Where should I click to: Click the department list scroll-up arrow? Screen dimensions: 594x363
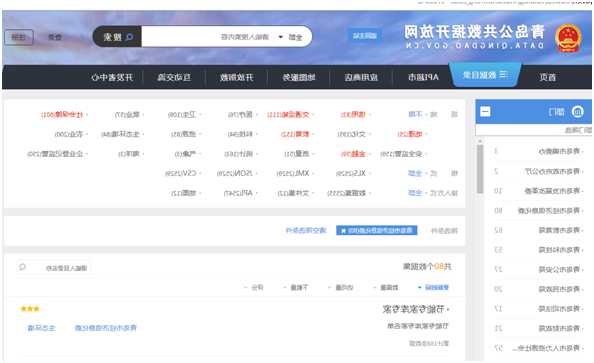click(x=480, y=141)
